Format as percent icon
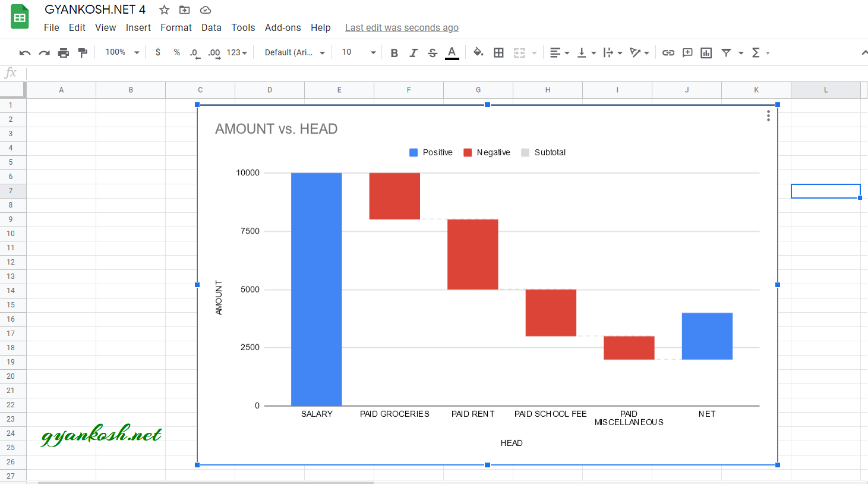Image resolution: width=868 pixels, height=484 pixels. click(x=176, y=52)
